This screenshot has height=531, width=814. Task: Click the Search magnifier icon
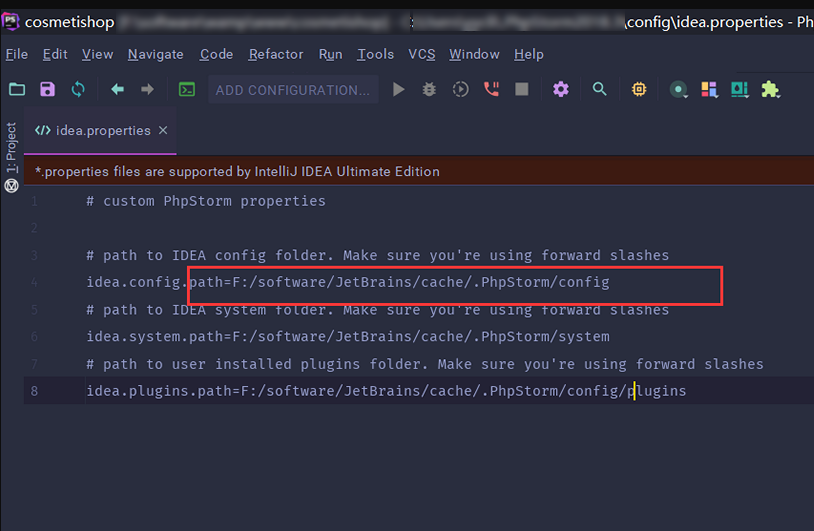click(x=600, y=89)
